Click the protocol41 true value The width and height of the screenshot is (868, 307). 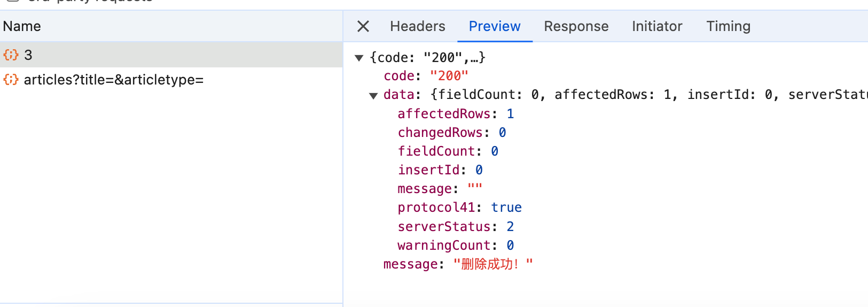pyautogui.click(x=506, y=208)
